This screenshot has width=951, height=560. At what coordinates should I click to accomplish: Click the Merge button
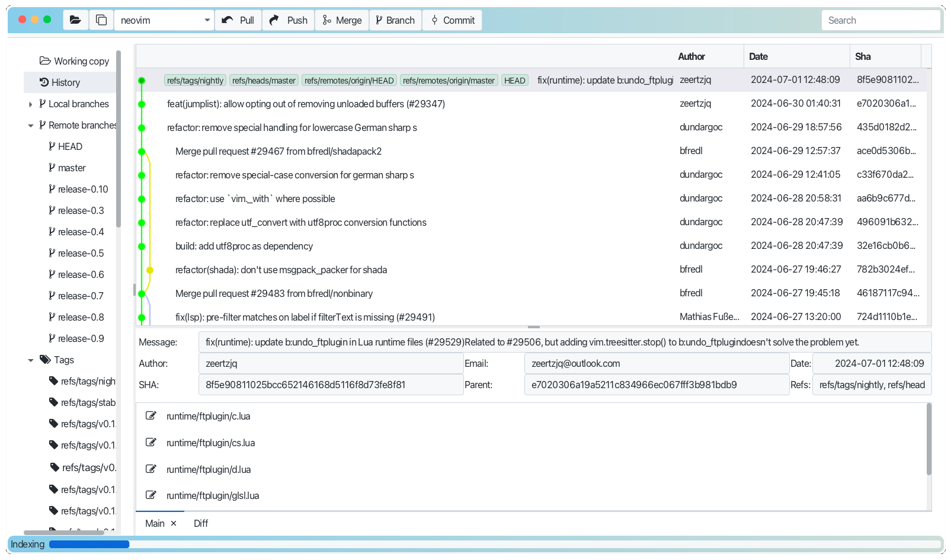pos(342,20)
